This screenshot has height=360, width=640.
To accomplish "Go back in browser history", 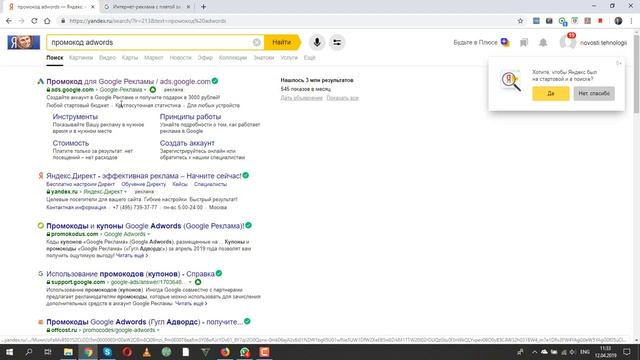I will coord(9,21).
